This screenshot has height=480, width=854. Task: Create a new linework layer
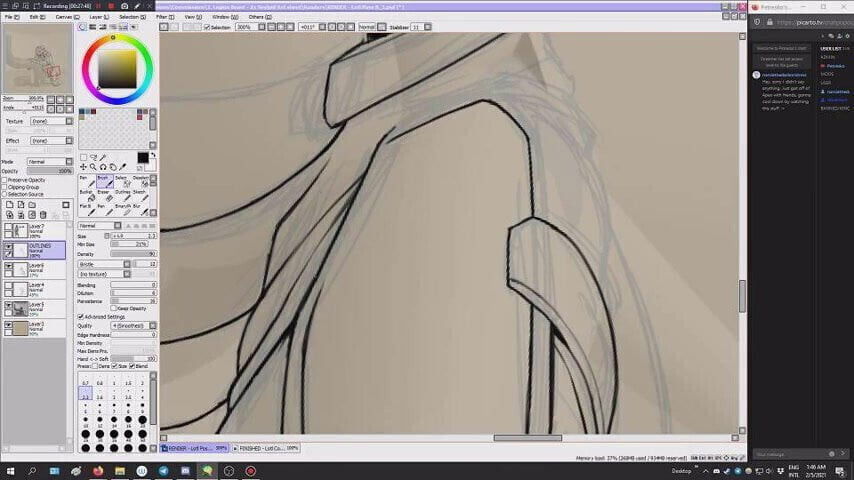coord(21,205)
